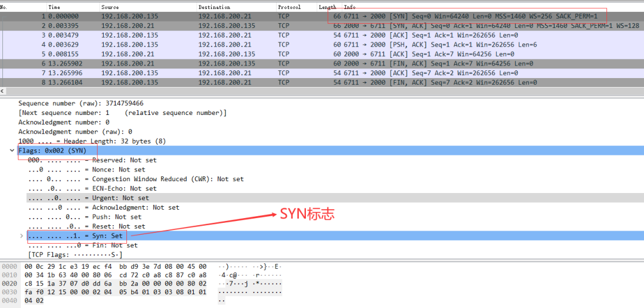The width and height of the screenshot is (644, 308).
Task: Select packet 4 with PSH, ACK info
Action: point(179,45)
